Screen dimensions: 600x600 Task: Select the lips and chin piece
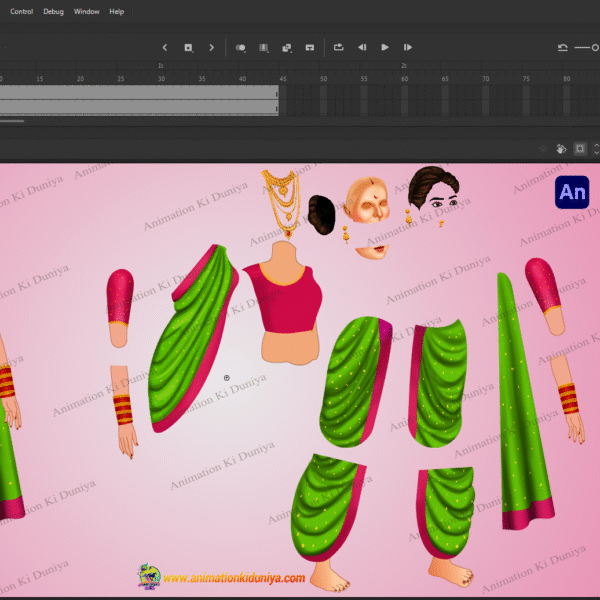coord(372,251)
